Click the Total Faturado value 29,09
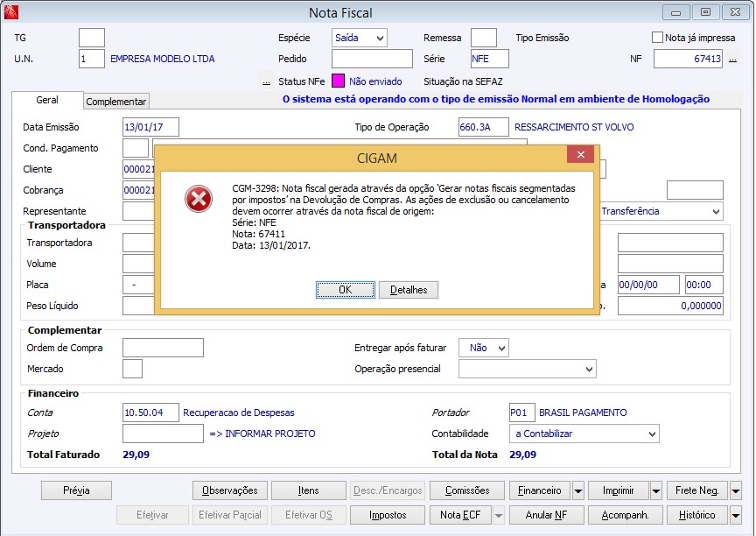Screen dimensions: 756x536 136,455
